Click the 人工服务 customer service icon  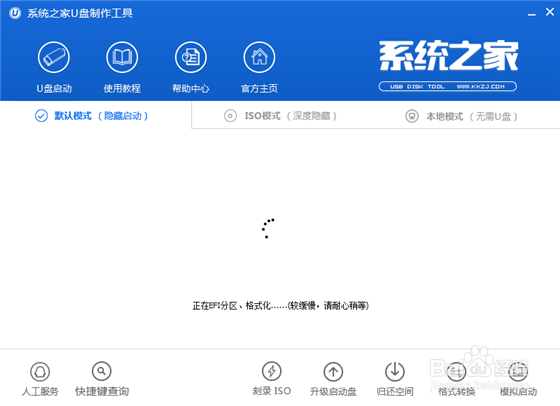click(40, 372)
